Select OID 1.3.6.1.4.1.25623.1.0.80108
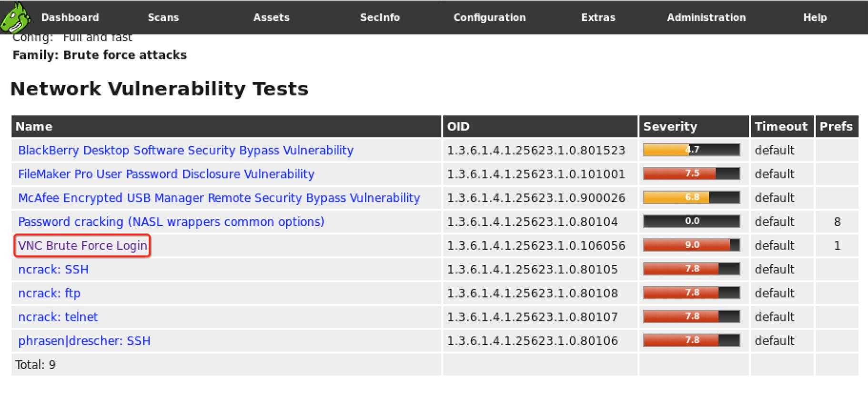Screen dimensions: 868x403 (532, 293)
